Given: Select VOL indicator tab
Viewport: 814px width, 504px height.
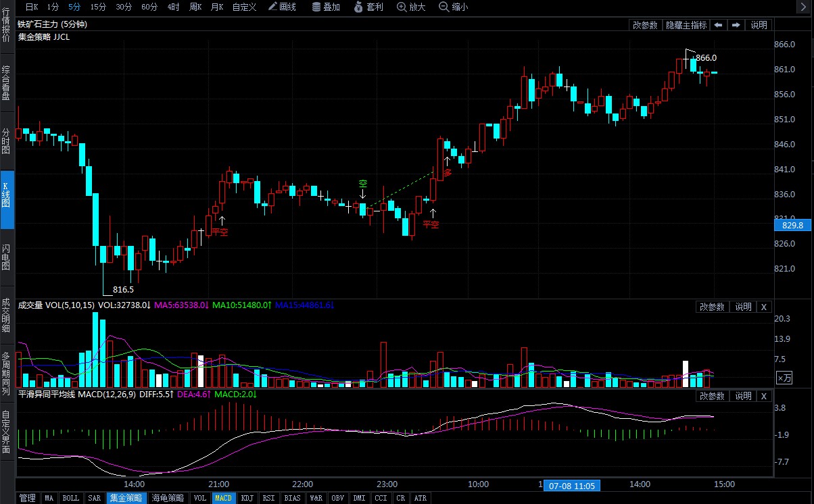Looking at the screenshot, I should tap(200, 498).
